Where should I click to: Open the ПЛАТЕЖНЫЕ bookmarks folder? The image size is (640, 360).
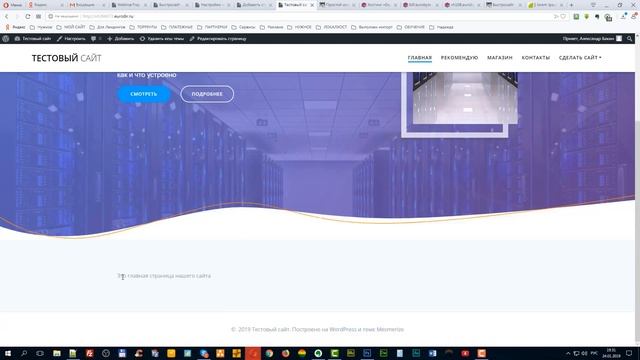pos(177,27)
